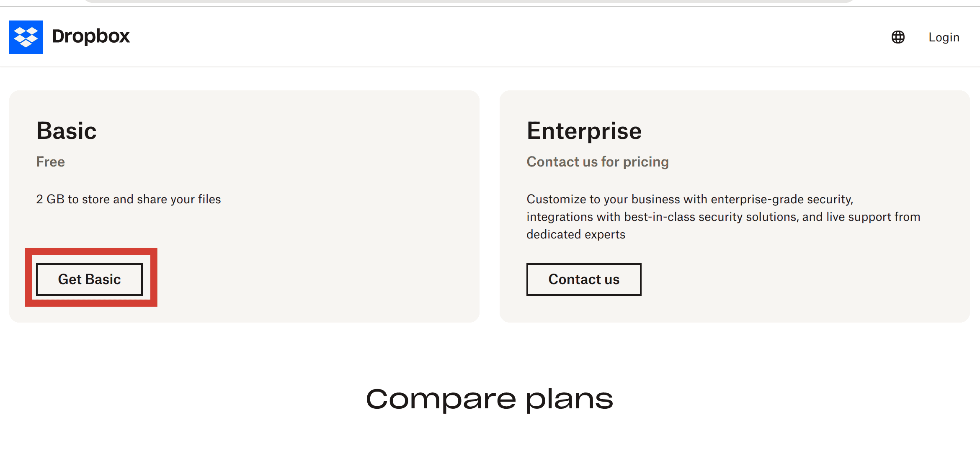Screen dimensions: 980x469
Task: Click the gray bar at top edge
Action: (469, 1)
